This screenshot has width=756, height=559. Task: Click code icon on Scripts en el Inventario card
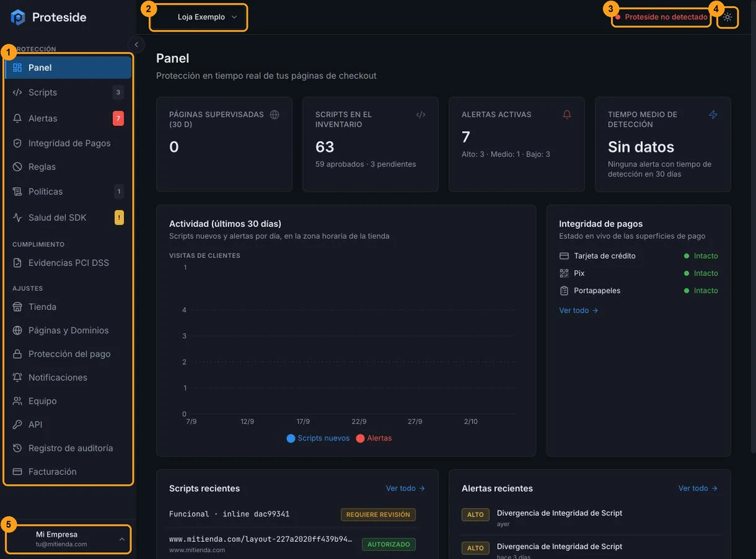(x=421, y=115)
